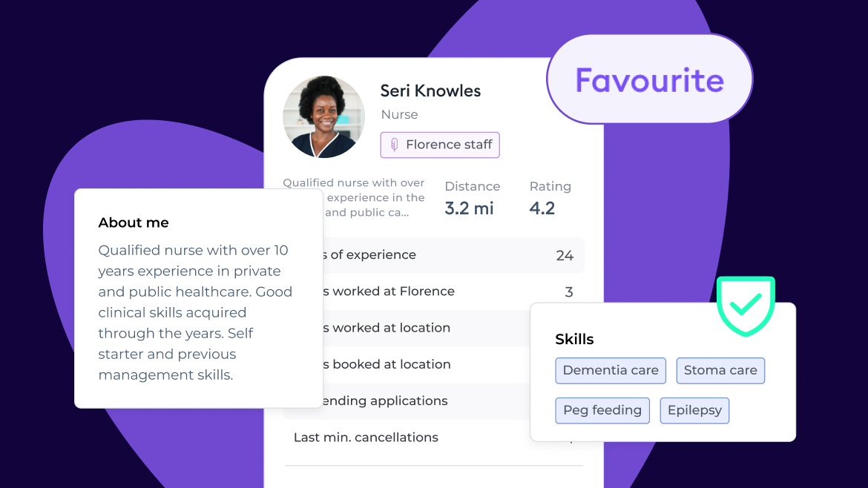Click the feather icon in Florence staff badge
This screenshot has width=868, height=488.
(394, 145)
